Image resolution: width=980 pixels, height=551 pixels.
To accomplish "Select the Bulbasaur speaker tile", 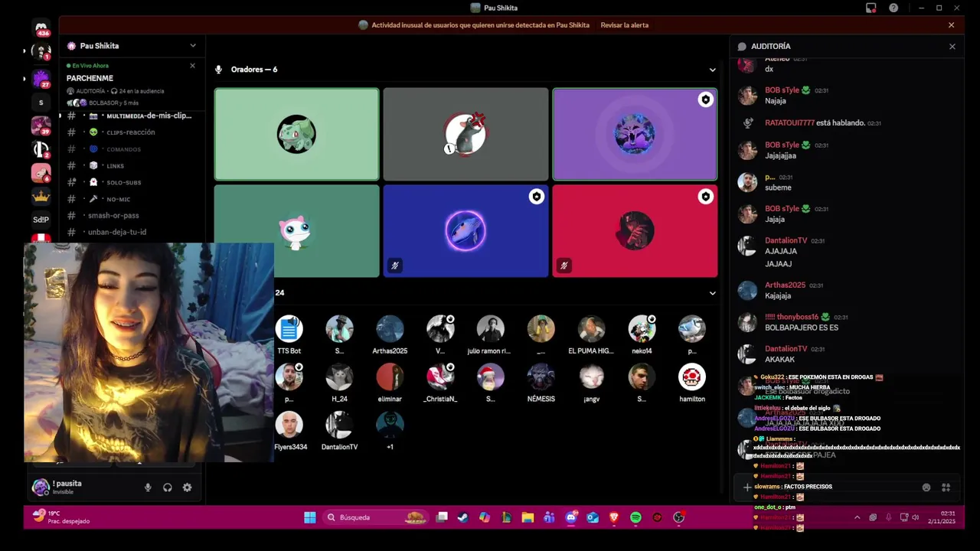I will (x=296, y=135).
